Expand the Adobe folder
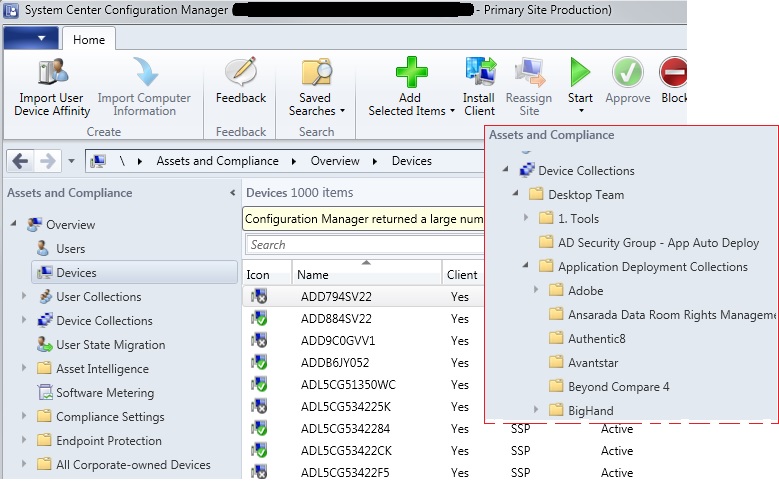The height and width of the screenshot is (482, 779). coord(536,290)
